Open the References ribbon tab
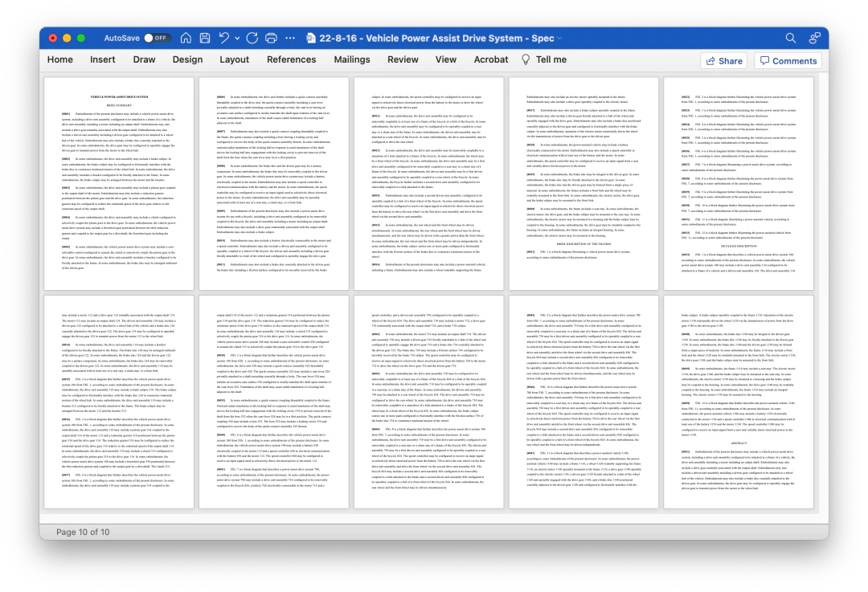 [291, 59]
